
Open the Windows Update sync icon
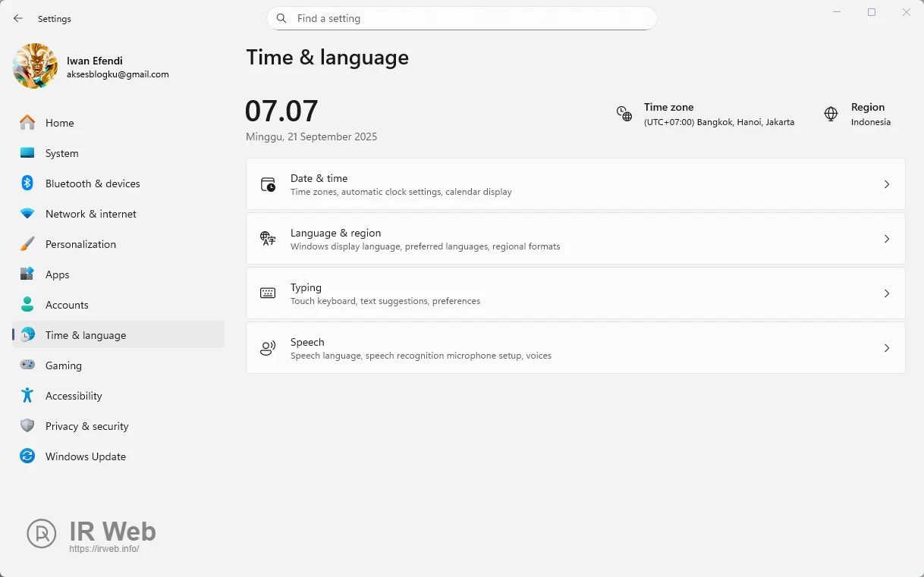pos(27,456)
